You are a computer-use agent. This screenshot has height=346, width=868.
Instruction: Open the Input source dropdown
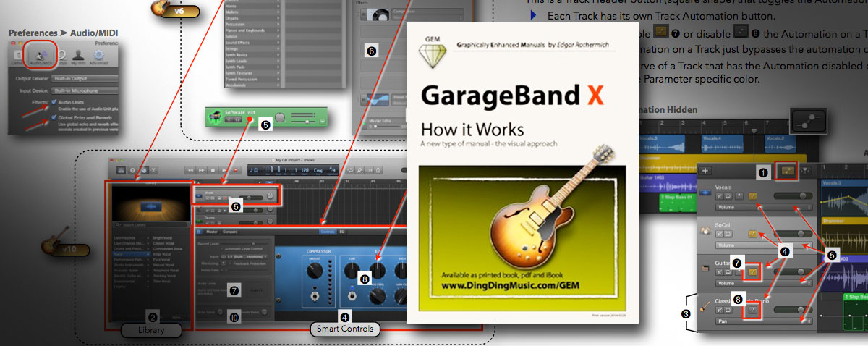click(x=244, y=257)
